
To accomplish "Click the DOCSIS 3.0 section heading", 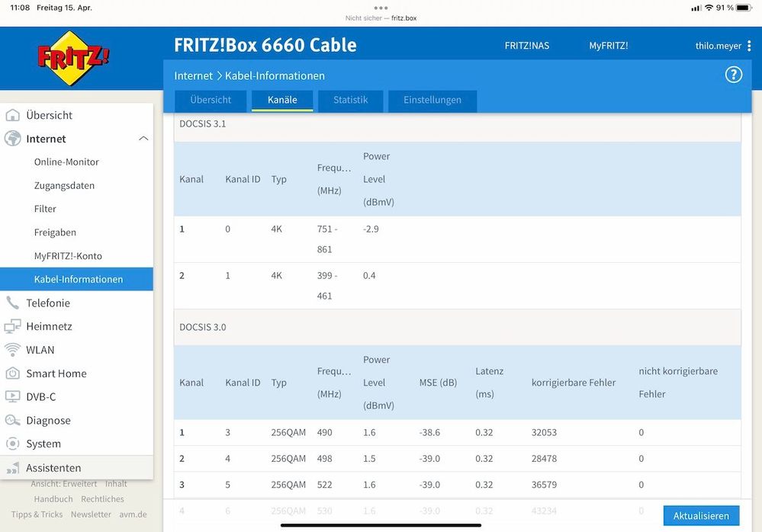I will pos(203,327).
